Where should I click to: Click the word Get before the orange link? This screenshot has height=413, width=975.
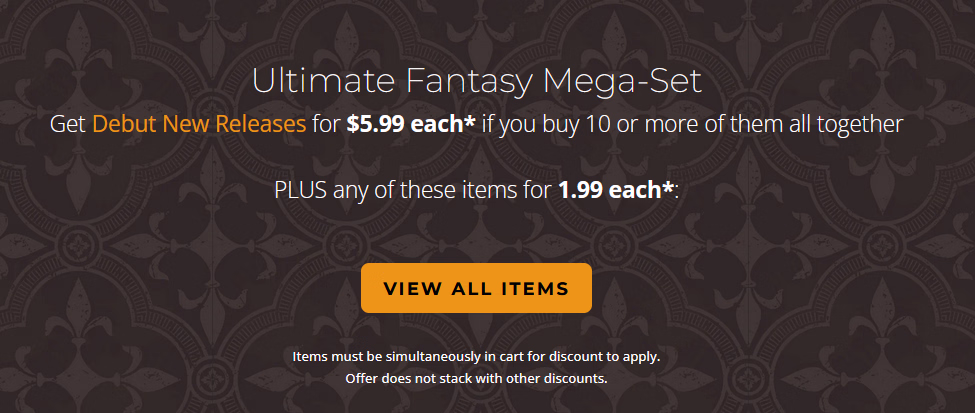68,125
